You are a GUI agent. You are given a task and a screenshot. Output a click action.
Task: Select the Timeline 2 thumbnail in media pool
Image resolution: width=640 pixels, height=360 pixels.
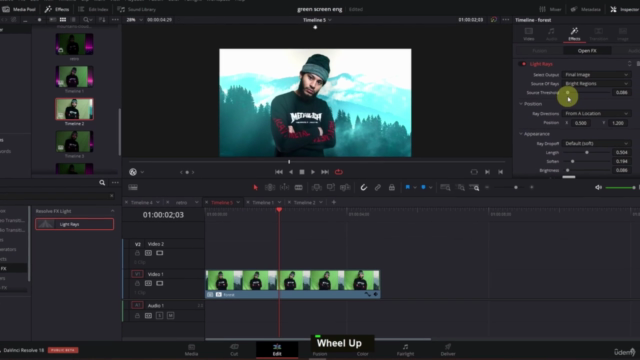click(74, 109)
